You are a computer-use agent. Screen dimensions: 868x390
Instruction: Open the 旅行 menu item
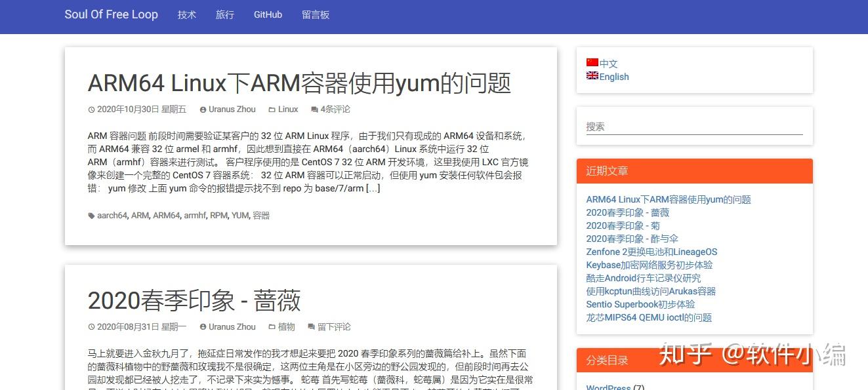click(x=225, y=14)
